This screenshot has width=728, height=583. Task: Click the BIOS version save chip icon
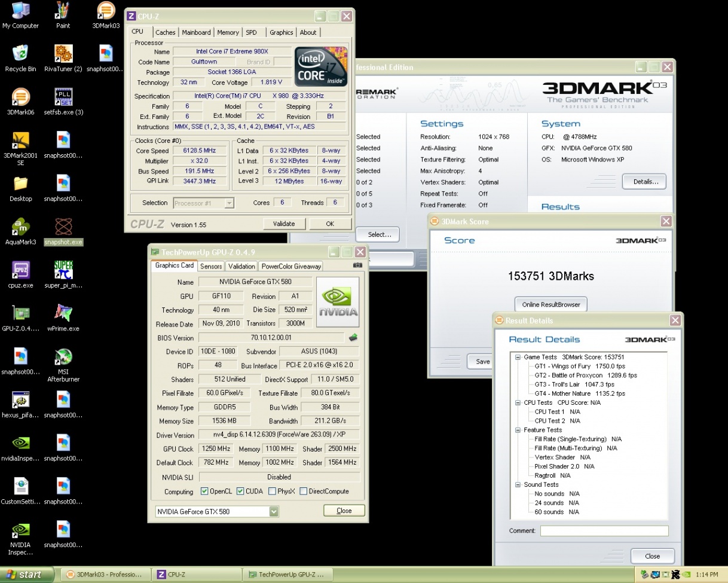(x=353, y=338)
